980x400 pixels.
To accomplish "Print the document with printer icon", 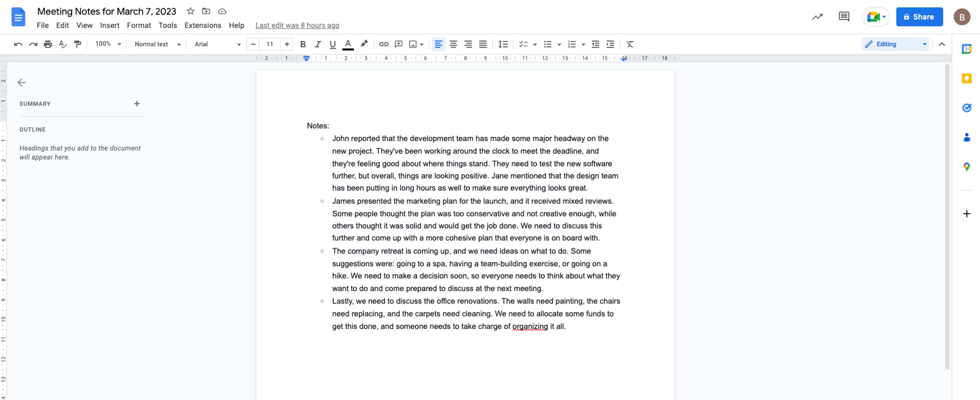I will click(x=48, y=44).
